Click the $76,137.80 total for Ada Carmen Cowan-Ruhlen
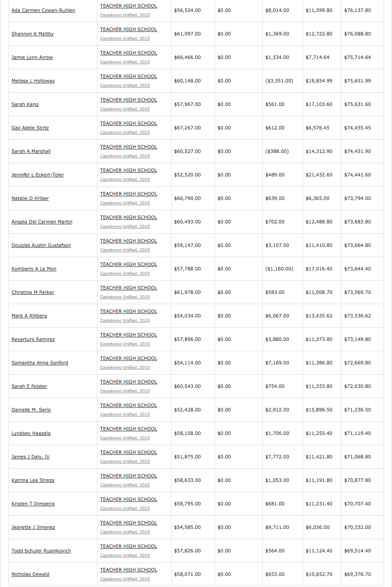392x587 pixels. [x=357, y=11]
